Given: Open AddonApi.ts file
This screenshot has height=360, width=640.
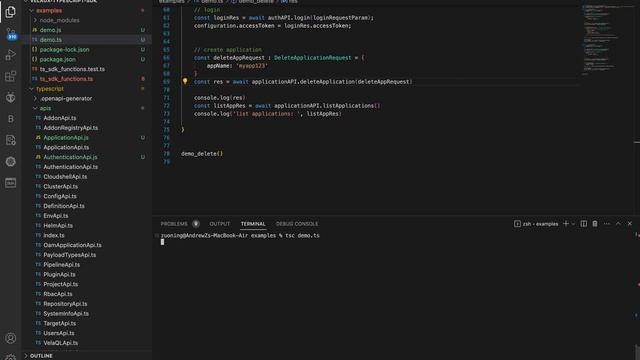Looking at the screenshot, I should click(60, 118).
